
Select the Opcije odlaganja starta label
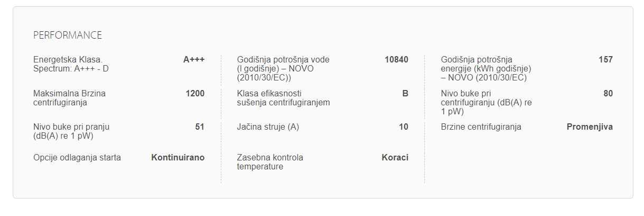pyautogui.click(x=77, y=157)
